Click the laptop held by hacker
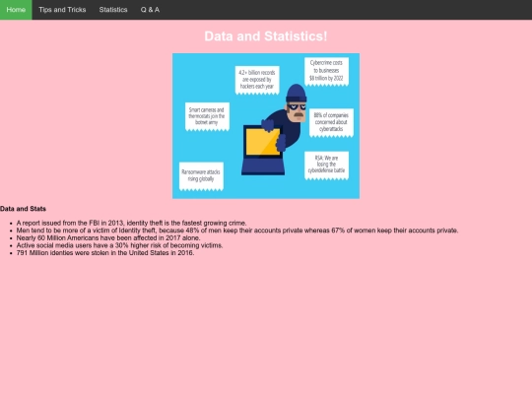 [x=263, y=150]
